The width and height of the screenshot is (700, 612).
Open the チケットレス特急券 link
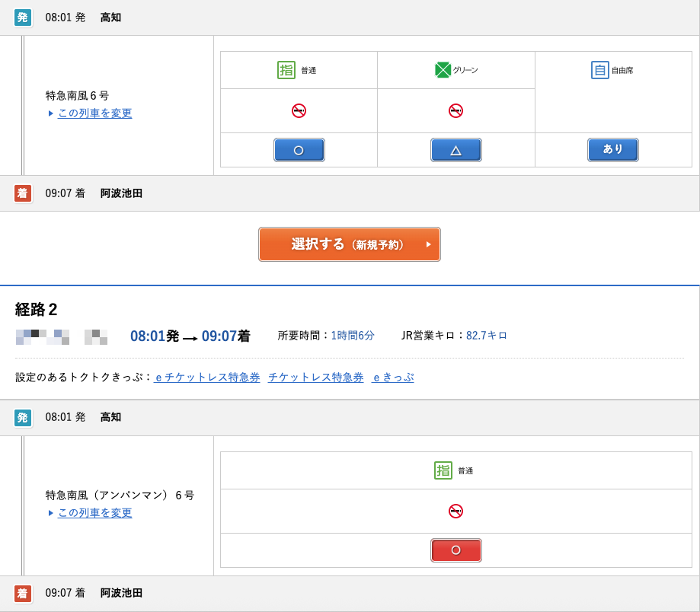pos(315,378)
